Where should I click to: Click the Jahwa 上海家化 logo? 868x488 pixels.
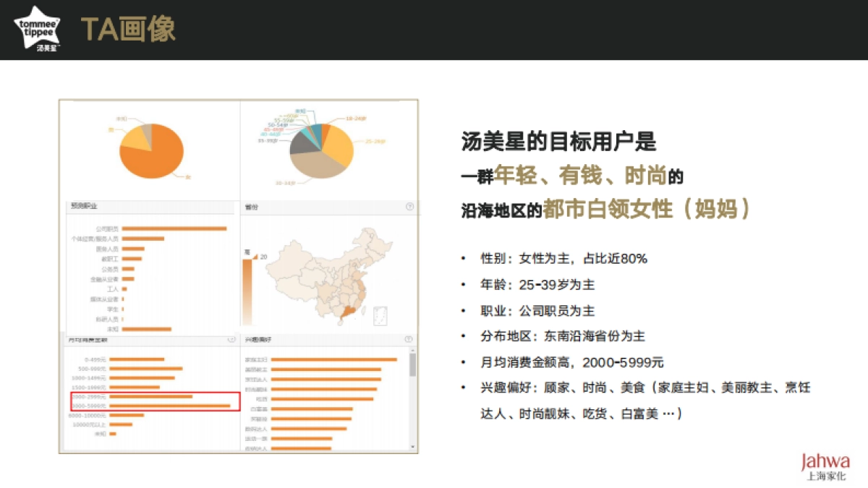pyautogui.click(x=825, y=466)
